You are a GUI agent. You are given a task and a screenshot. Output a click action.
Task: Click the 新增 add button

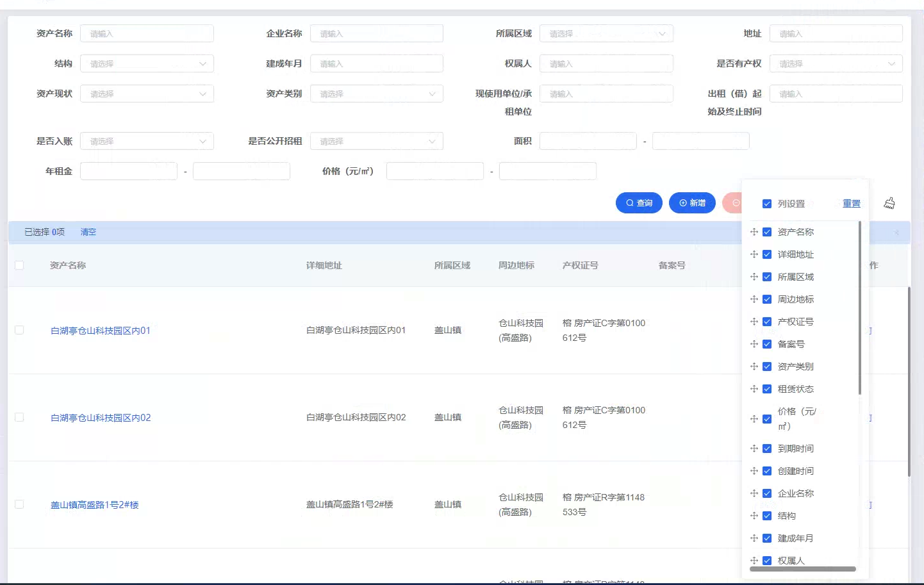[x=692, y=202]
